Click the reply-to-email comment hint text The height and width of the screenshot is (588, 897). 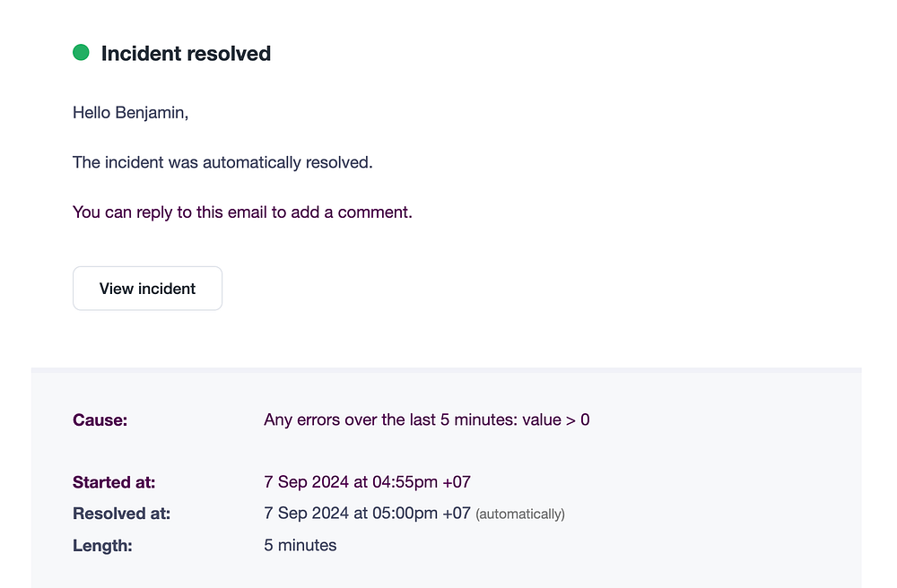pos(242,213)
